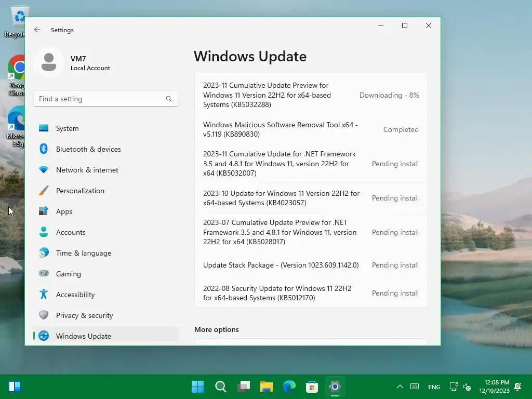
Task: Open Privacy & security settings
Action: pos(106,315)
